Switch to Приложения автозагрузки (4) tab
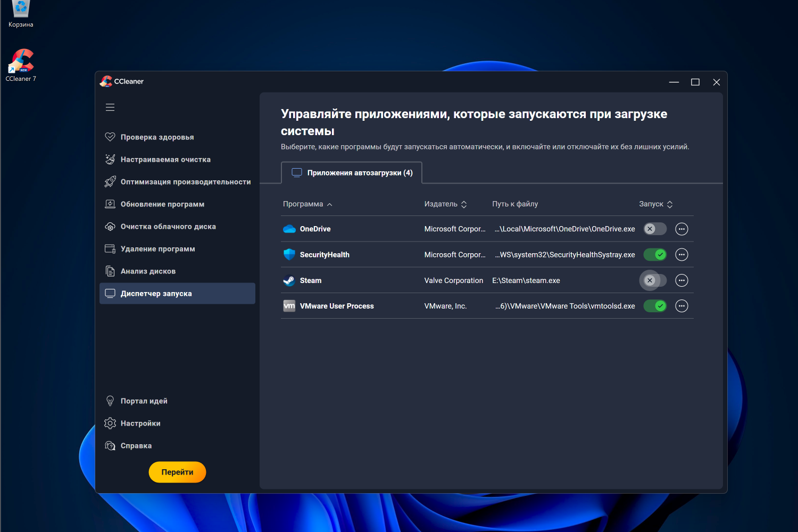 pyautogui.click(x=352, y=172)
